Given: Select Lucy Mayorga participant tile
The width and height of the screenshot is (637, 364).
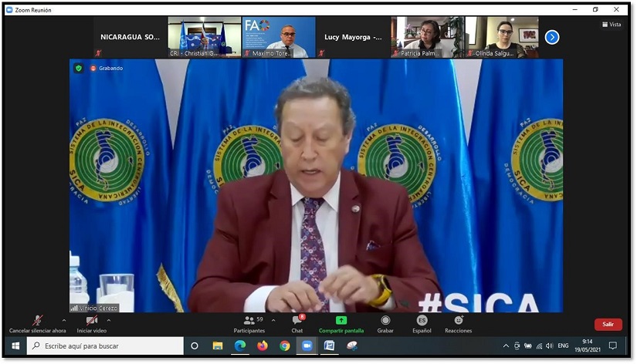Looking at the screenshot, I should [x=353, y=37].
